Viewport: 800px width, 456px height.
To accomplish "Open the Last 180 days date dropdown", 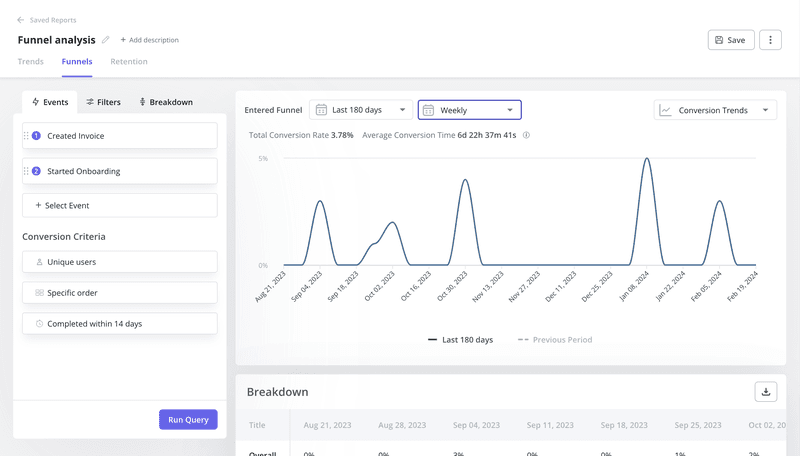I will 360,110.
